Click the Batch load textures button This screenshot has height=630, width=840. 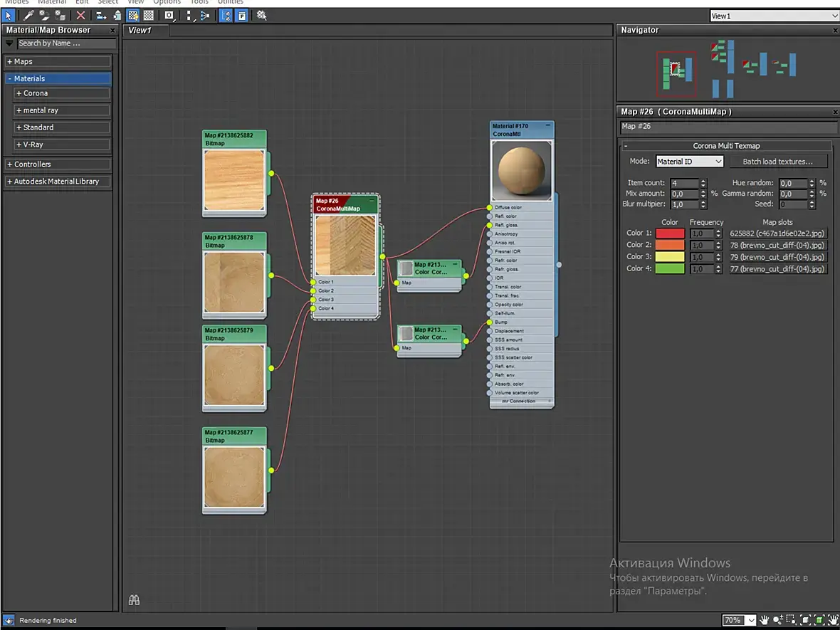pyautogui.click(x=777, y=162)
